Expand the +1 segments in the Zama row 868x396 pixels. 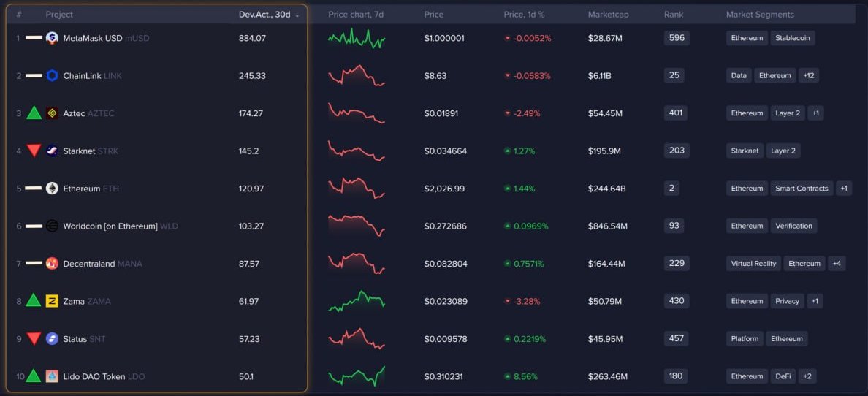pos(815,301)
